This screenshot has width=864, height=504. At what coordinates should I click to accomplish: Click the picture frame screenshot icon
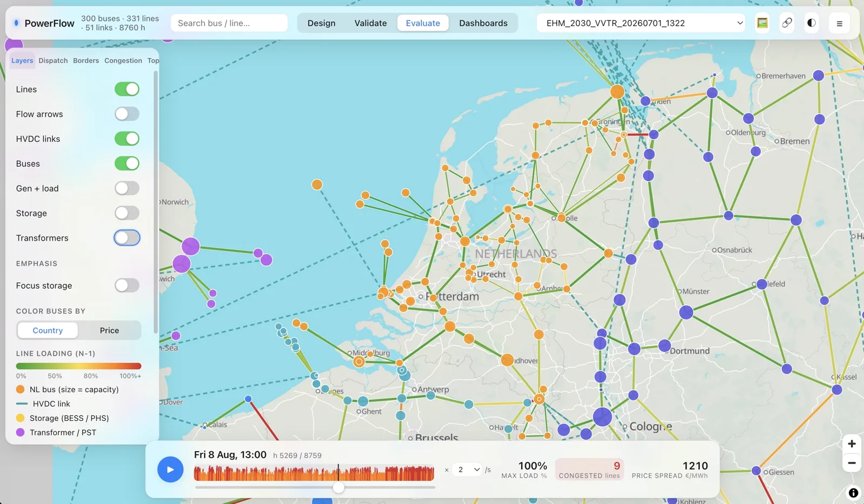pyautogui.click(x=762, y=23)
